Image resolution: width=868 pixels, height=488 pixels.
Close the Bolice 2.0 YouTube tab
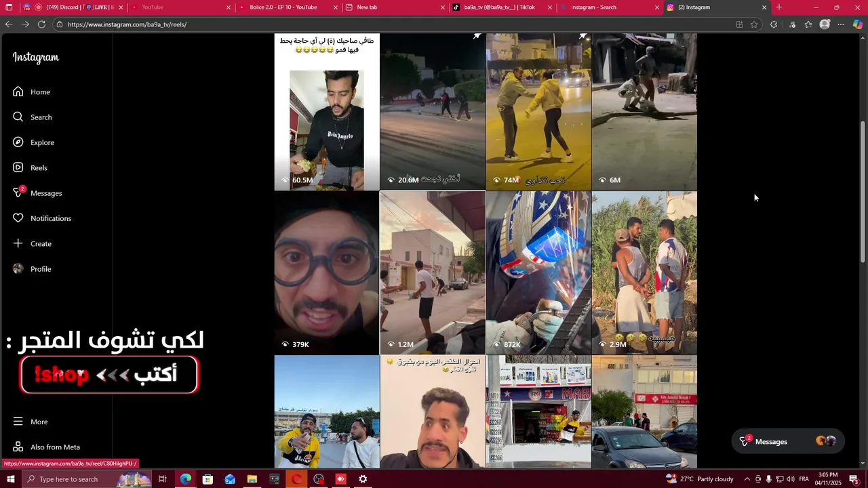(336, 7)
